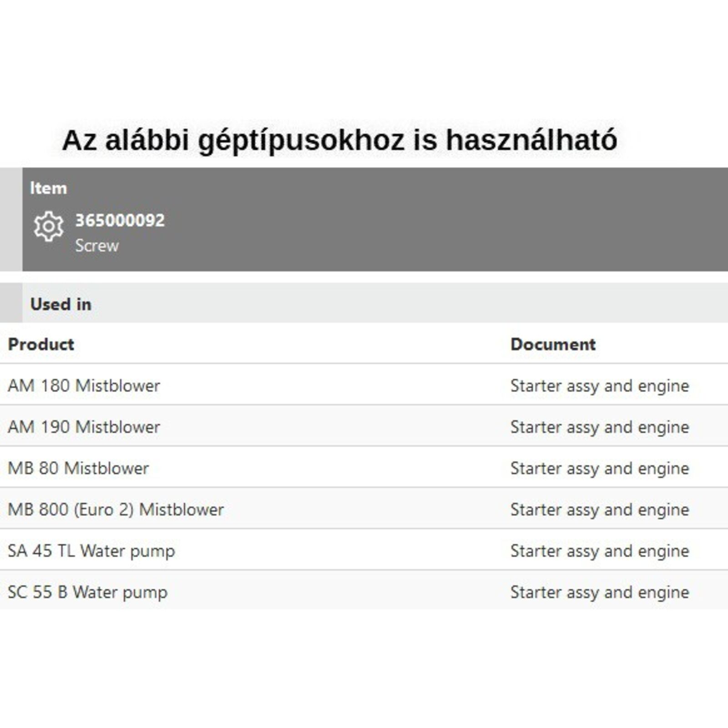728x728 pixels.
Task: Click the Used in section header
Action: tap(61, 304)
